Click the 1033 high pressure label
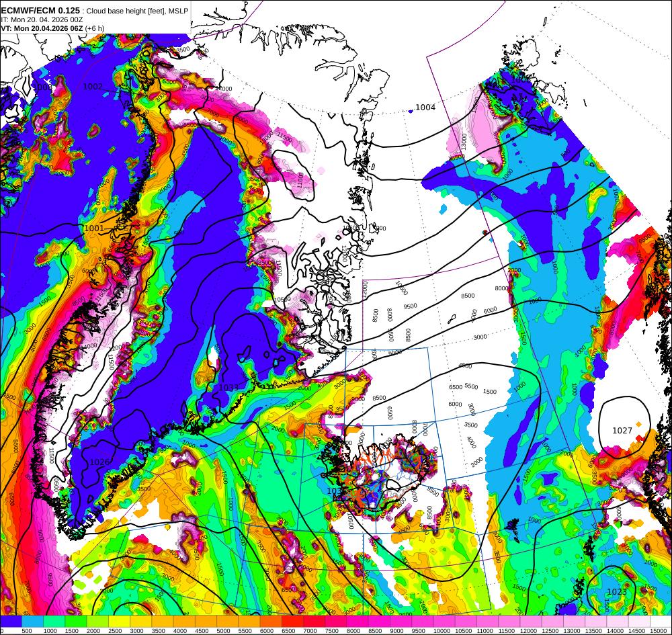This screenshot has width=672, height=635. coord(228,388)
